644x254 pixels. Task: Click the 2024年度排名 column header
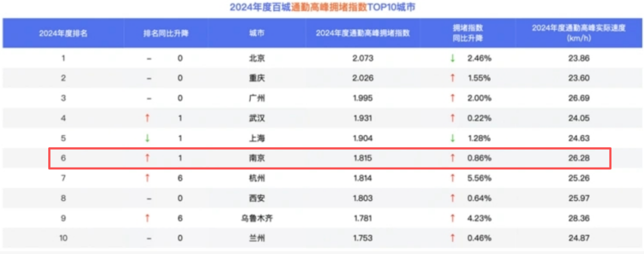coord(63,33)
